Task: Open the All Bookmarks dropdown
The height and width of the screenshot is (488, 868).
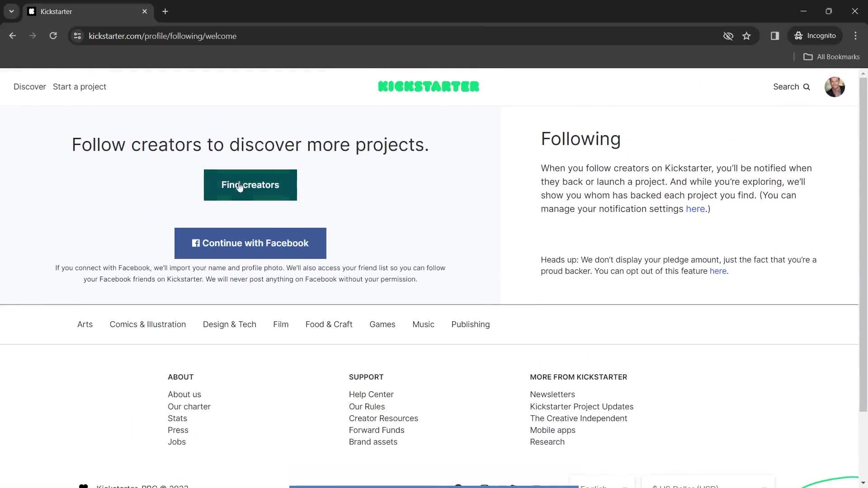Action: coord(834,56)
